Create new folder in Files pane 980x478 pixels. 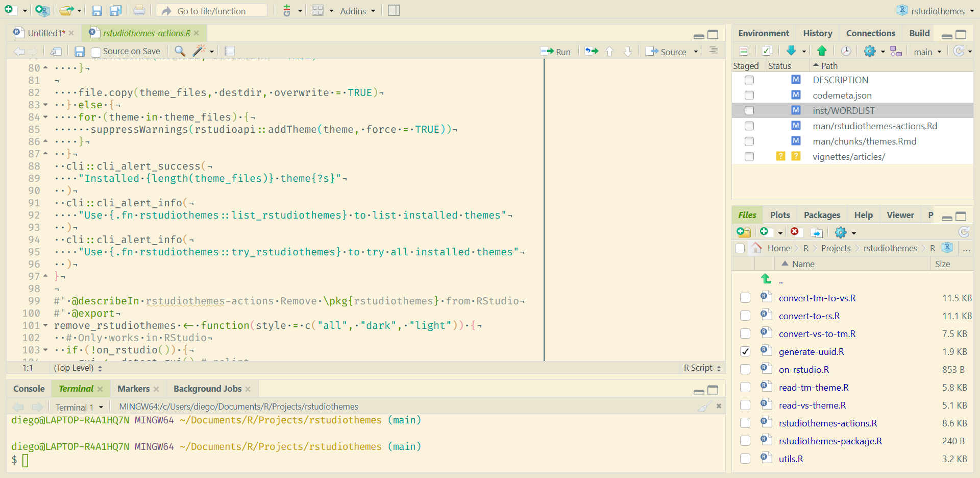[x=744, y=232]
